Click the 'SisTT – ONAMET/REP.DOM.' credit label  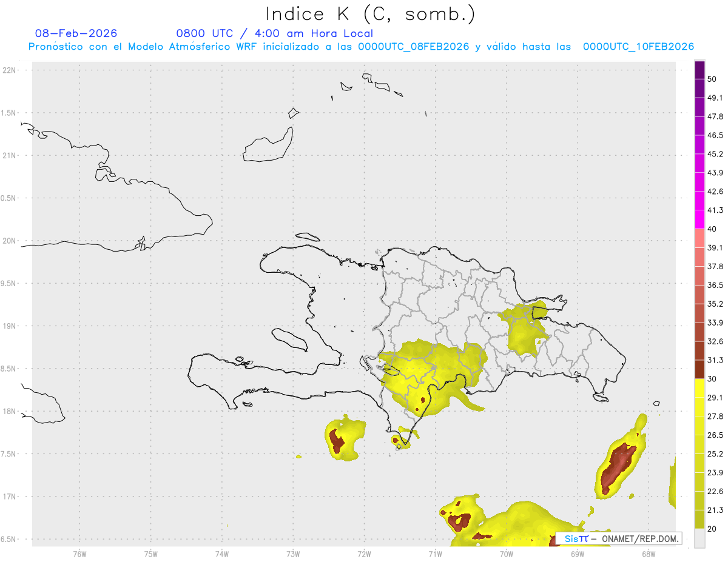618,538
